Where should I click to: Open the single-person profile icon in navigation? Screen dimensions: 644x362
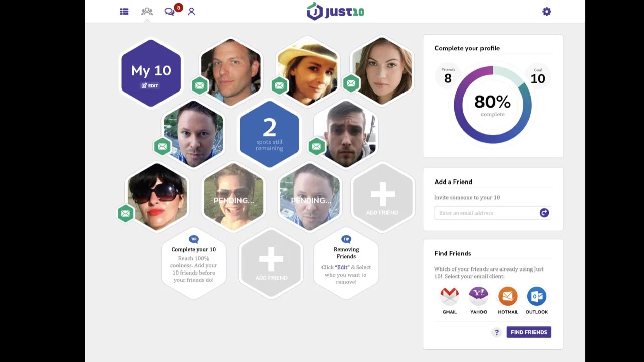tap(191, 11)
